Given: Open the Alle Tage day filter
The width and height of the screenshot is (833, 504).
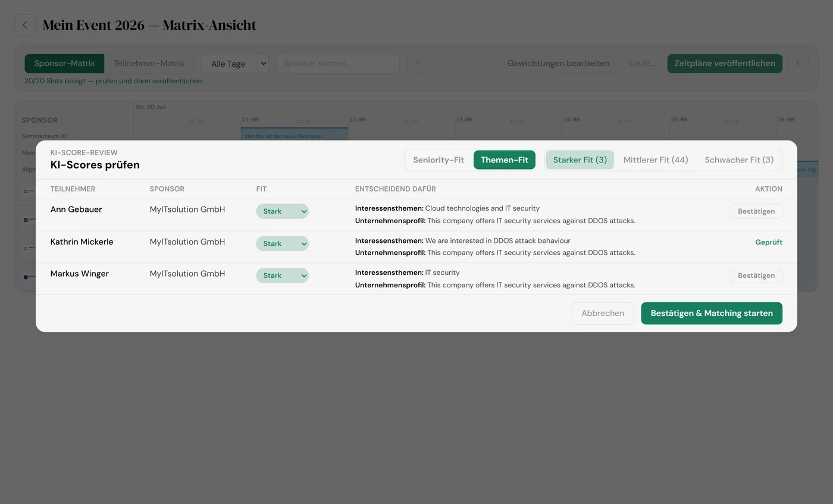Looking at the screenshot, I should pyautogui.click(x=235, y=64).
